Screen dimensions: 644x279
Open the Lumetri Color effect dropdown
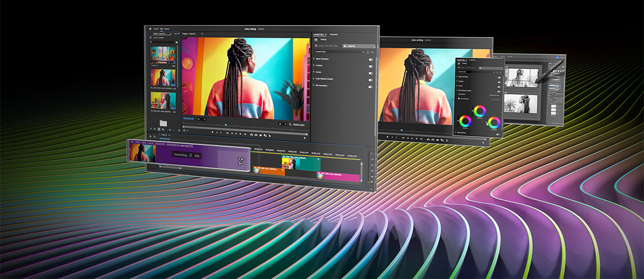[340, 52]
